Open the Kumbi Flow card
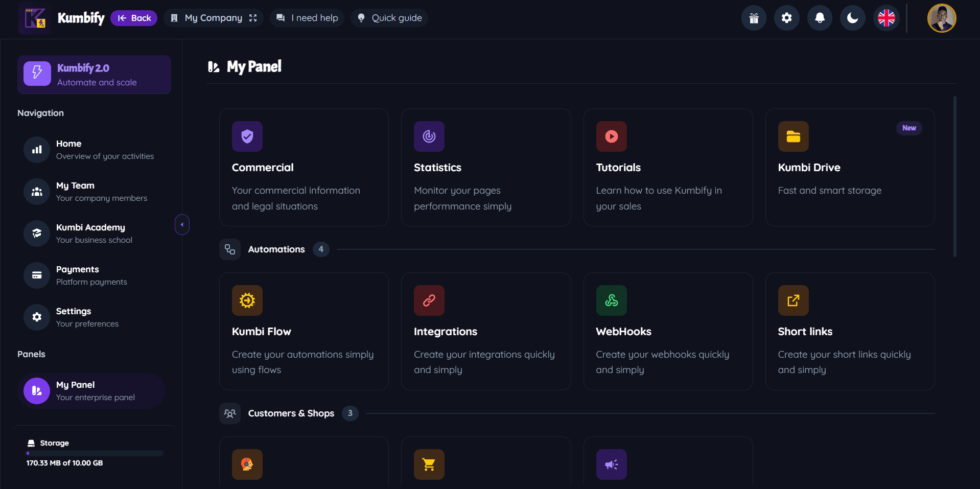This screenshot has width=980, height=489. [304, 331]
